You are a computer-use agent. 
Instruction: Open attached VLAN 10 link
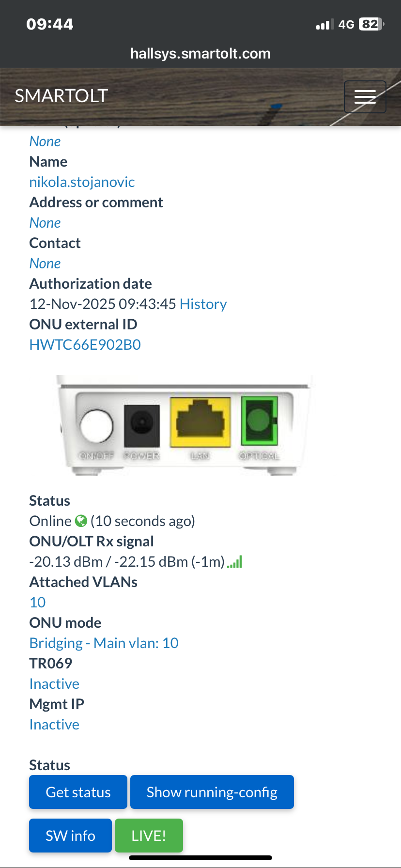pos(38,603)
